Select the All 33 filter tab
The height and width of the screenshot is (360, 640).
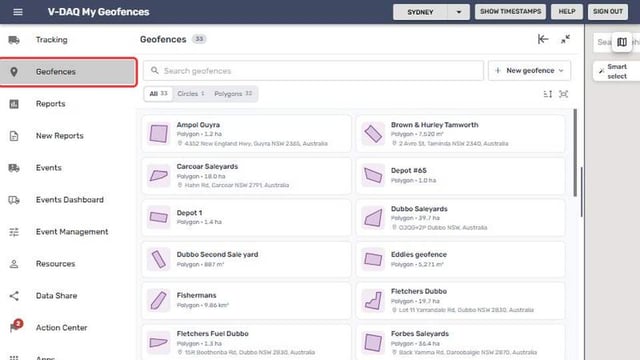point(158,94)
